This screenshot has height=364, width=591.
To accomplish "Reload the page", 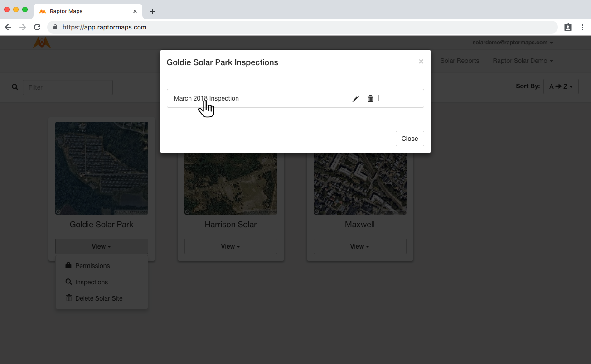I will 37,27.
